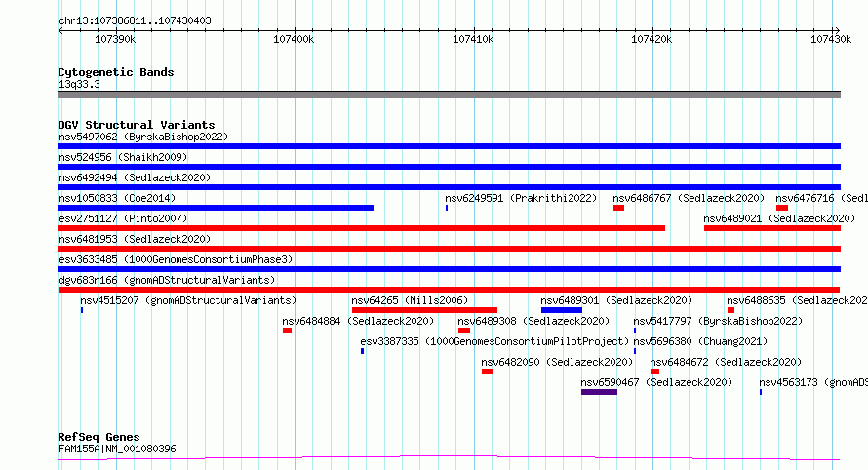Open the nsv6590467 (Sedlazeck2020) label

656,382
